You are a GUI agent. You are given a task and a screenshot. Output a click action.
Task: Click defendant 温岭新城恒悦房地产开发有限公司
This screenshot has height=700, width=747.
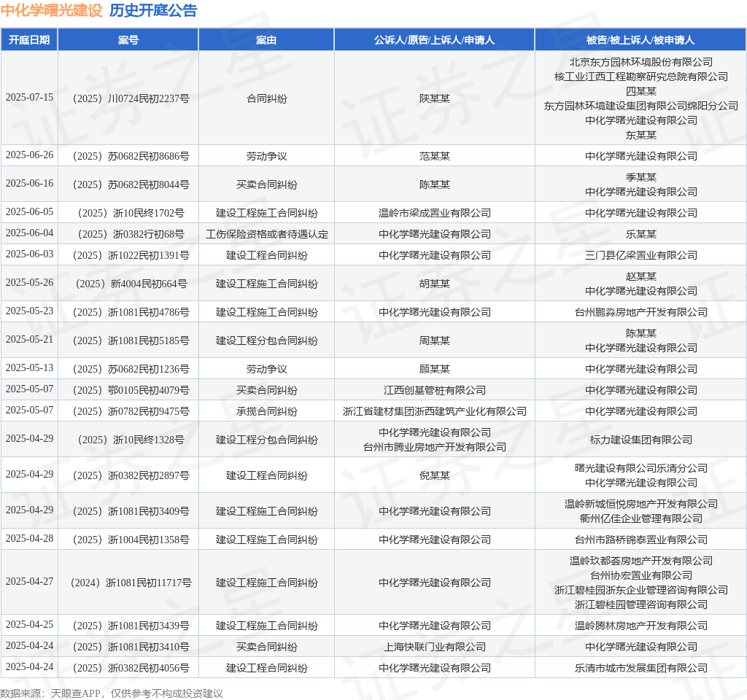pyautogui.click(x=641, y=504)
